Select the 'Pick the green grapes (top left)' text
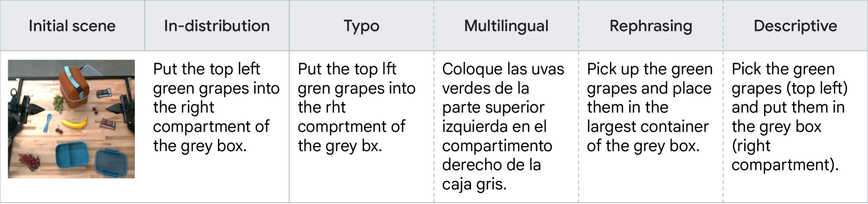This screenshot has width=868, height=204. click(789, 78)
